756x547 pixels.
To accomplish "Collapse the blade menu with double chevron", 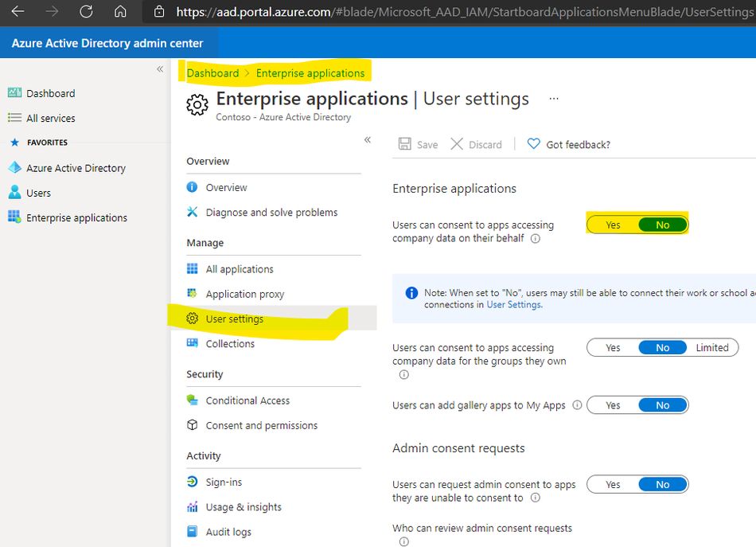I will coord(368,140).
